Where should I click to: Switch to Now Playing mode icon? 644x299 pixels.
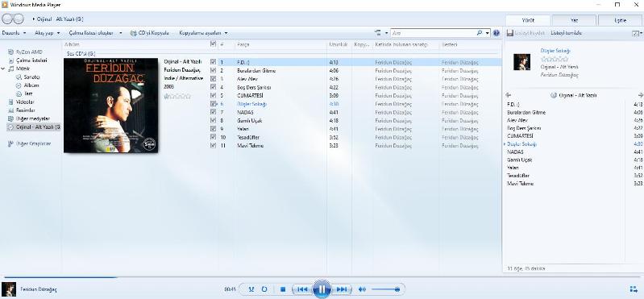coord(634,289)
